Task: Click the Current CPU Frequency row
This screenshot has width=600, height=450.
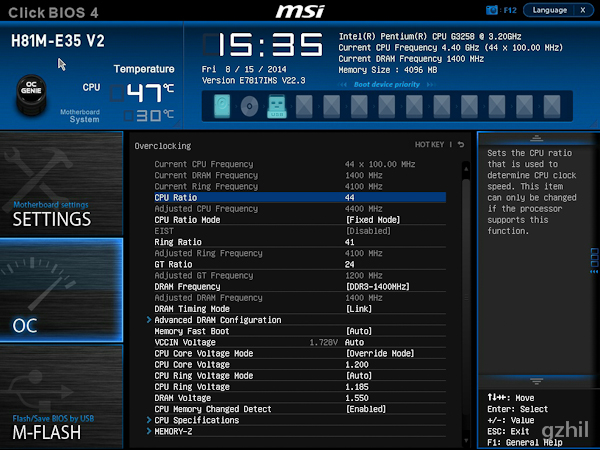Action: coord(300,164)
